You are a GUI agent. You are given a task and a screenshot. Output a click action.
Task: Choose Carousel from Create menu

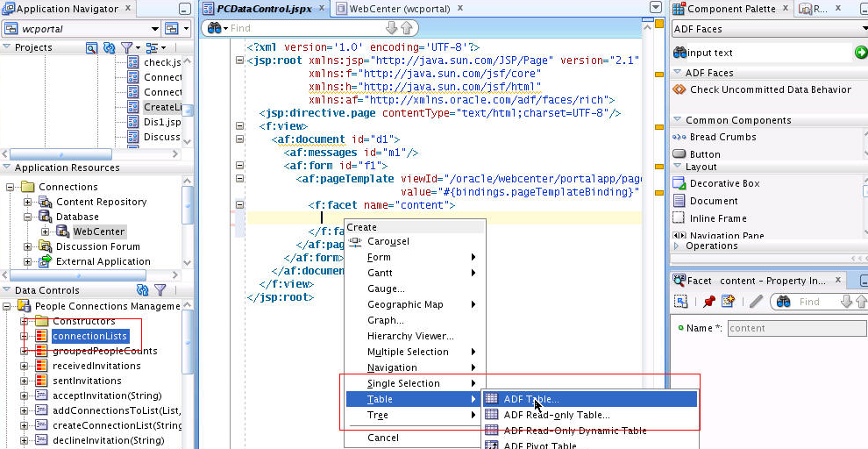(416, 241)
